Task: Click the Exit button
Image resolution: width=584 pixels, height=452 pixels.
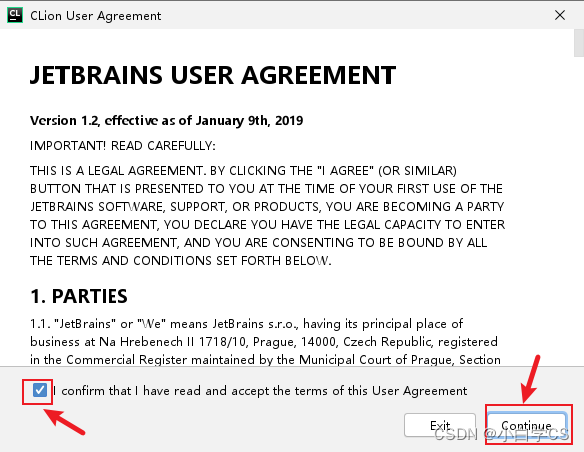Action: click(440, 425)
